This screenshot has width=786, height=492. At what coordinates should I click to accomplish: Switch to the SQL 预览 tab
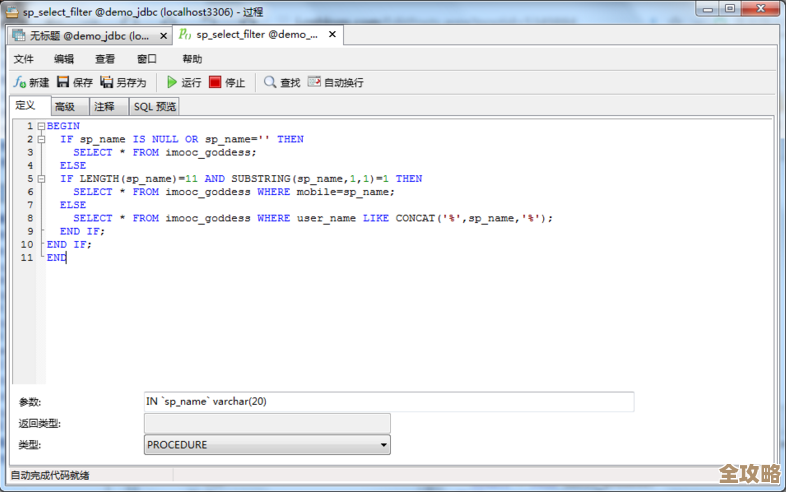tap(154, 107)
